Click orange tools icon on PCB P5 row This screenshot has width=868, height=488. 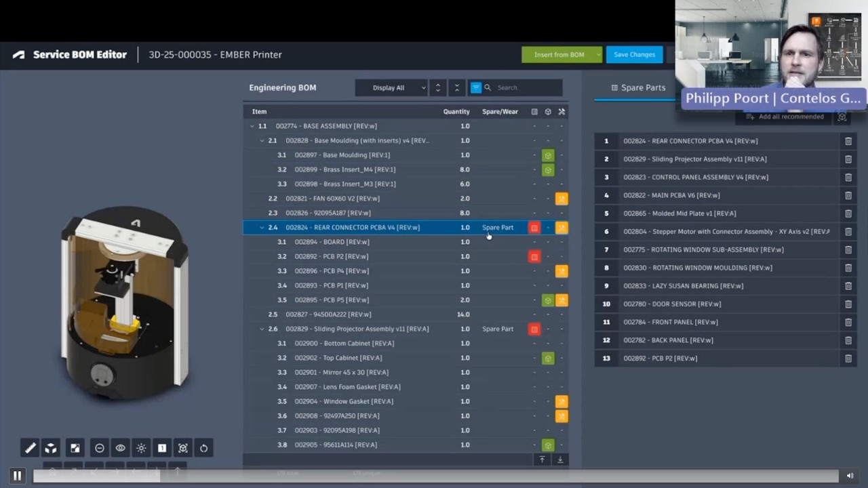[x=561, y=300]
